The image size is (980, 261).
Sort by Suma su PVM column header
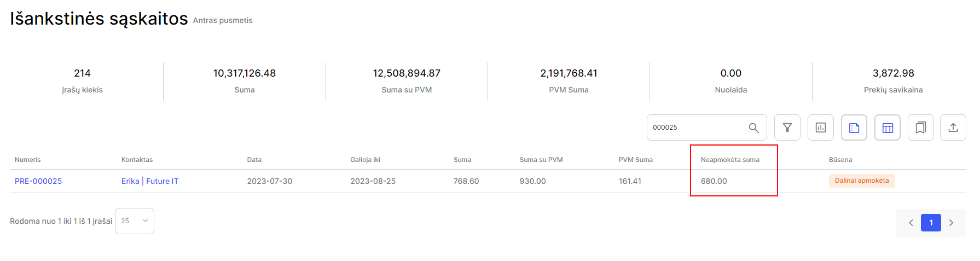point(541,160)
